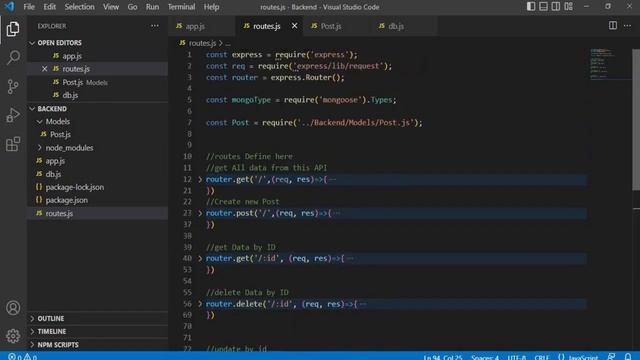Unfold the router.delete block at line 56
The width and height of the screenshot is (640, 360).
tap(200, 304)
